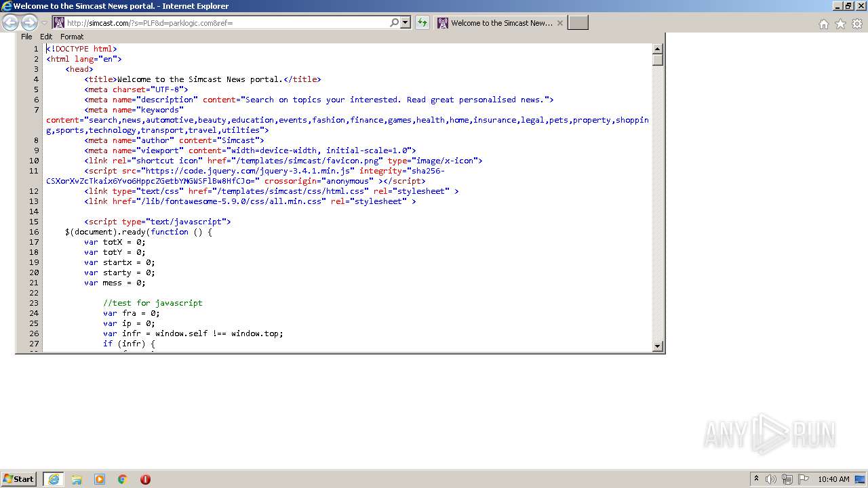Click the var mess = 0 line
This screenshot has width=868, height=488.
coord(115,283)
